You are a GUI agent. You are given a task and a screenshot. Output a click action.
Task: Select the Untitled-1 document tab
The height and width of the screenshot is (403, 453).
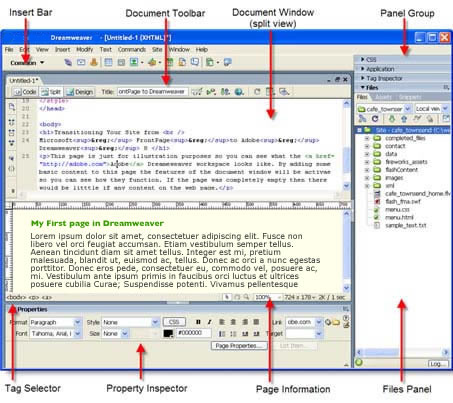tap(24, 80)
